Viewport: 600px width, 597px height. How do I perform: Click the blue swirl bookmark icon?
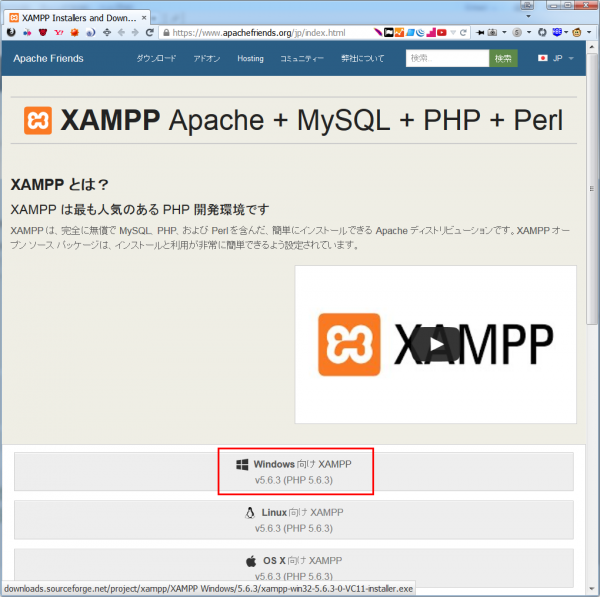(x=90, y=33)
